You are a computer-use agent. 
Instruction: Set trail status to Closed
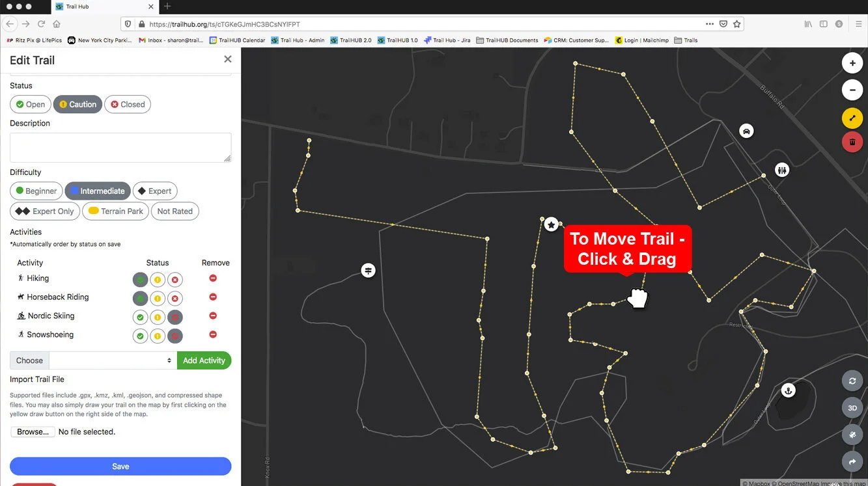tap(128, 104)
